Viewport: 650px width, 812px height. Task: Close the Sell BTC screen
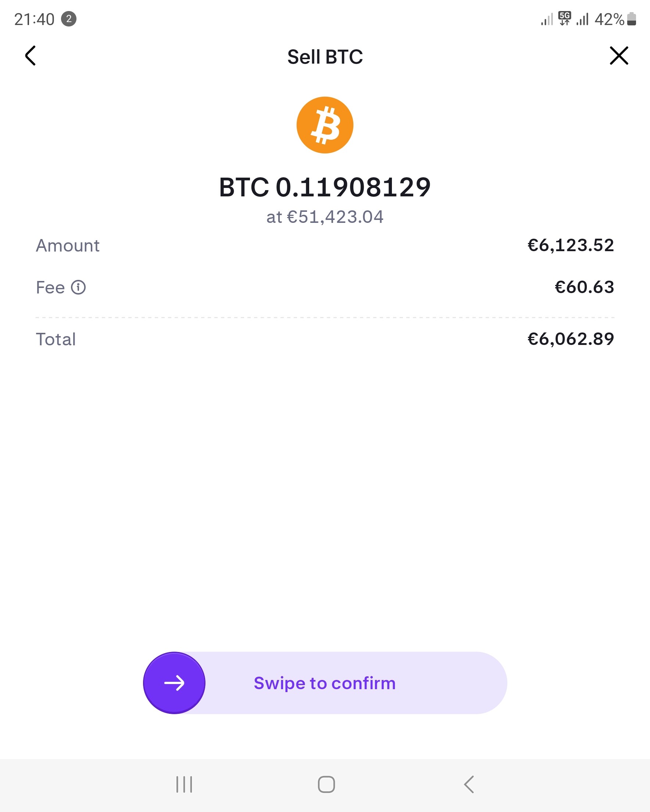(619, 56)
